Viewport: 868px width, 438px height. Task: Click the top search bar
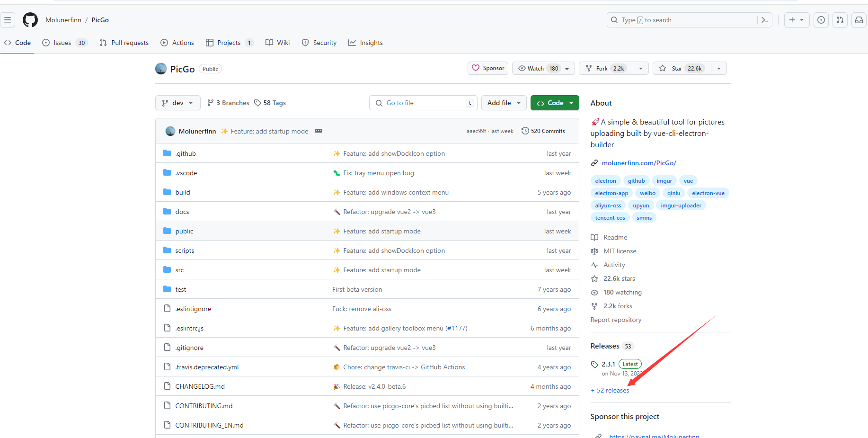pos(690,20)
